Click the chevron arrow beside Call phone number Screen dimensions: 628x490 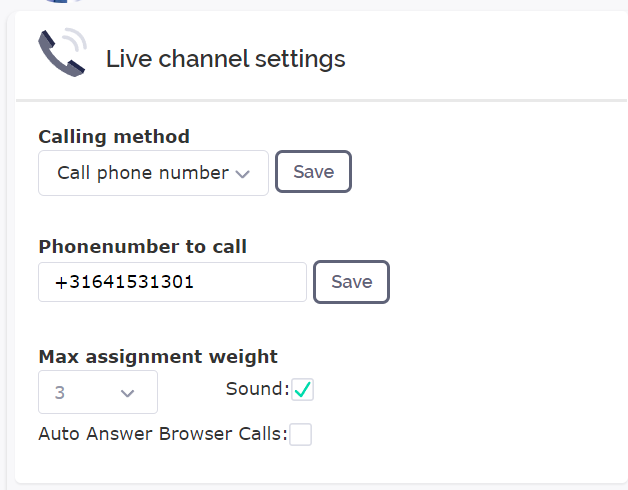[243, 174]
